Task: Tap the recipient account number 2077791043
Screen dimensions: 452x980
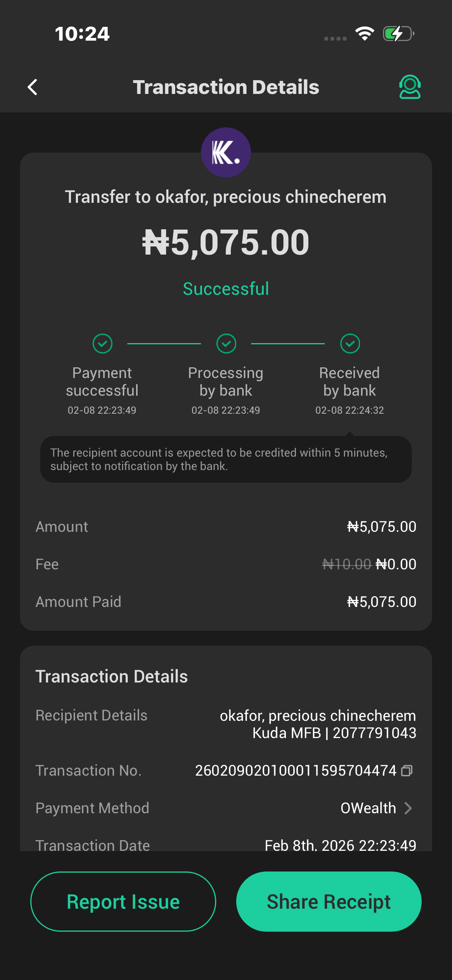Action: tap(374, 733)
